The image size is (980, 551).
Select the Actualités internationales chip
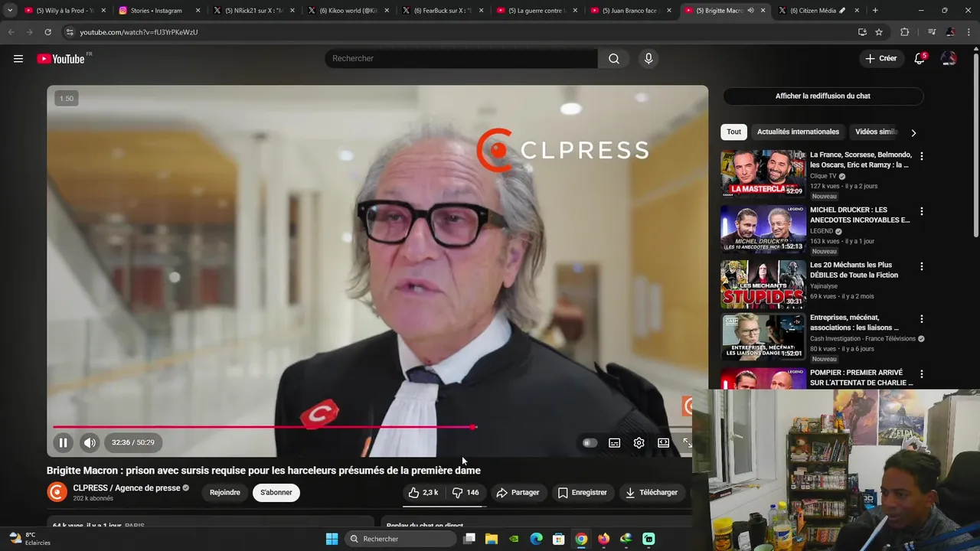pos(798,132)
